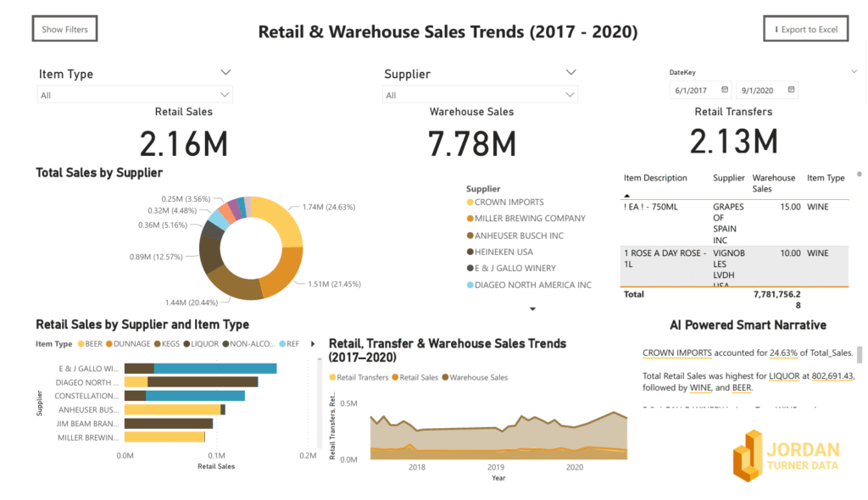
Task: Select CROWN IMPORTS legend color dot
Action: [470, 203]
